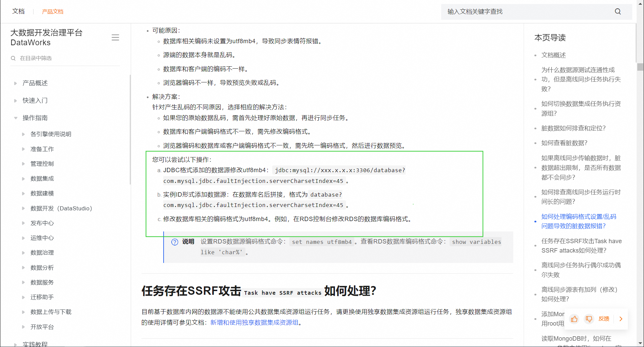Open the 产品文档 header link

[x=53, y=12]
